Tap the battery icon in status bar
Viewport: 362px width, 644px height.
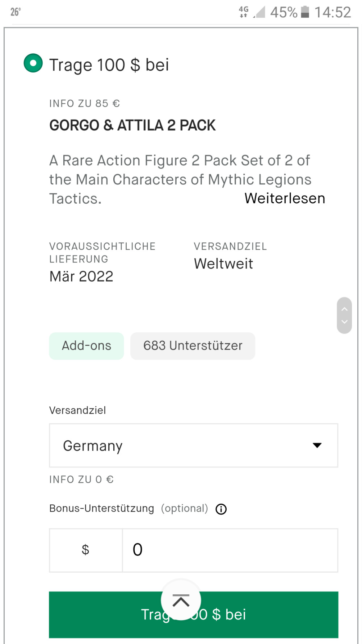(305, 12)
